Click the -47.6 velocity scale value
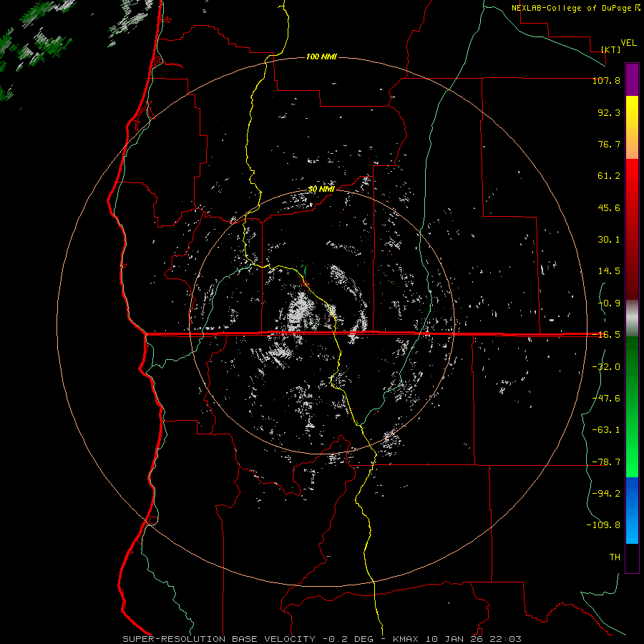The width and height of the screenshot is (644, 644). [x=606, y=399]
